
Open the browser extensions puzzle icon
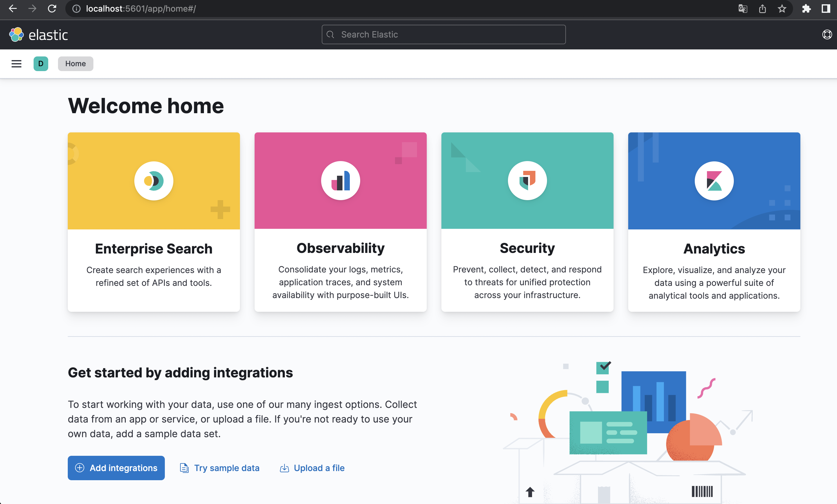(806, 9)
